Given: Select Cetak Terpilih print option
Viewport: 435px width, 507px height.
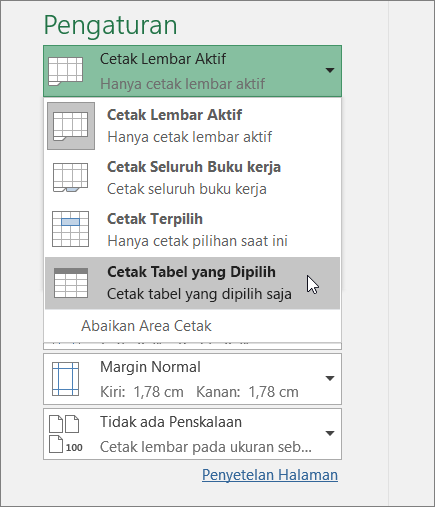Looking at the screenshot, I should pyautogui.click(x=192, y=230).
